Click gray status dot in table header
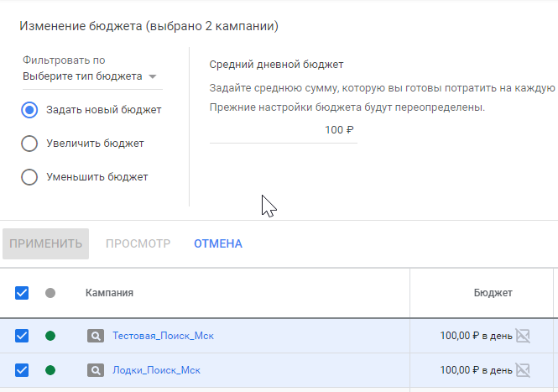Image resolution: width=558 pixels, height=392 pixels. (x=50, y=293)
